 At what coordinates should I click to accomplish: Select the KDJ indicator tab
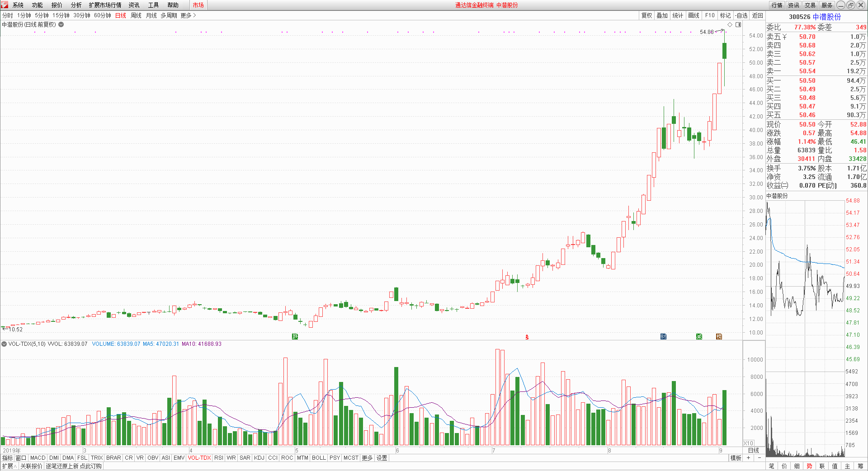point(259,458)
